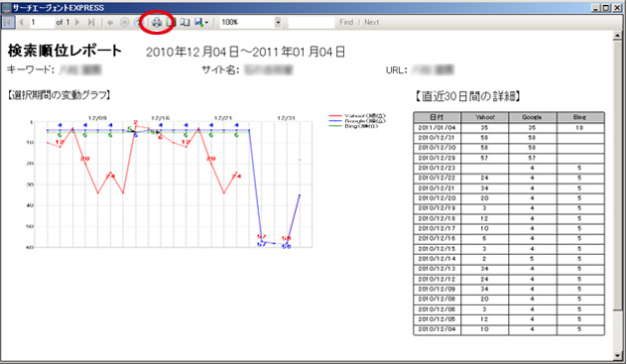627x364 pixels.
Task: Jump to last page of report
Action: coord(91,23)
